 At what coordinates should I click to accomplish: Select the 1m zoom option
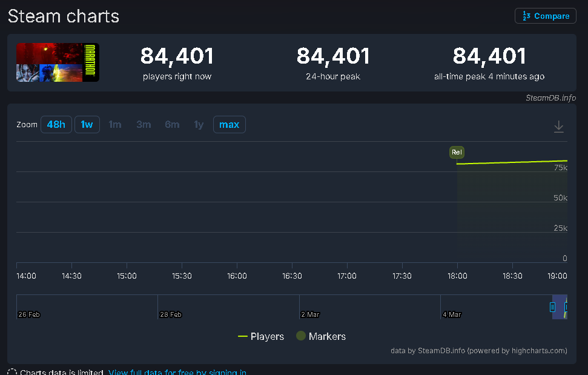114,125
